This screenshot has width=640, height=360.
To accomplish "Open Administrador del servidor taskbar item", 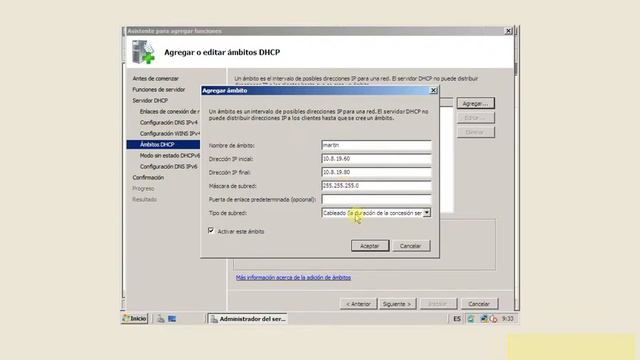I will 248,319.
